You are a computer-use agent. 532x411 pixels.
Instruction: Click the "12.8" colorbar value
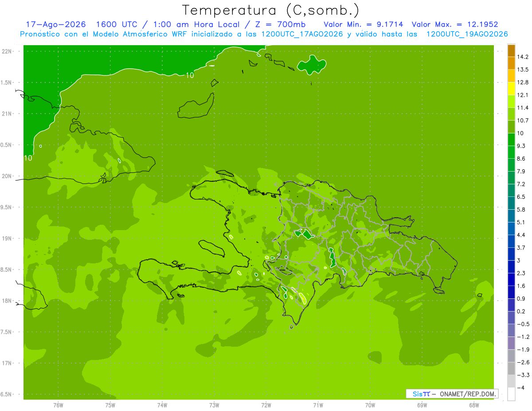pyautogui.click(x=523, y=82)
